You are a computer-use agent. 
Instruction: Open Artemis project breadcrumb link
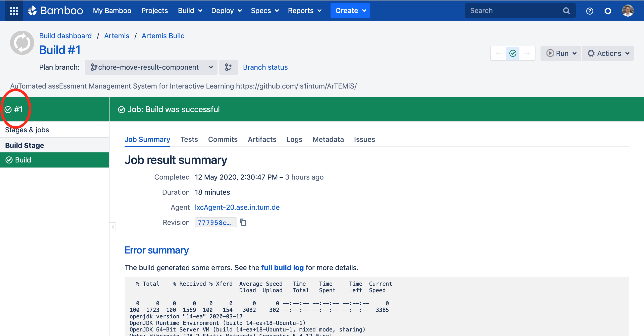117,36
